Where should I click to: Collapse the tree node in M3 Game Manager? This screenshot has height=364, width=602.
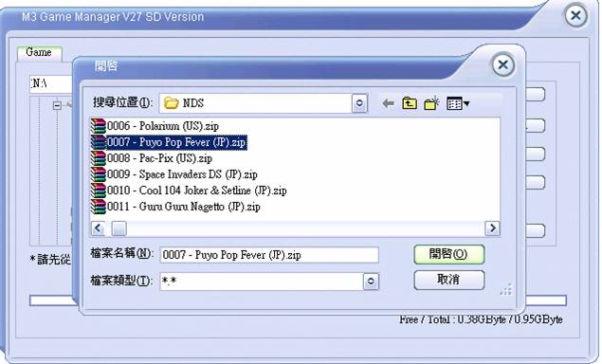(x=57, y=105)
